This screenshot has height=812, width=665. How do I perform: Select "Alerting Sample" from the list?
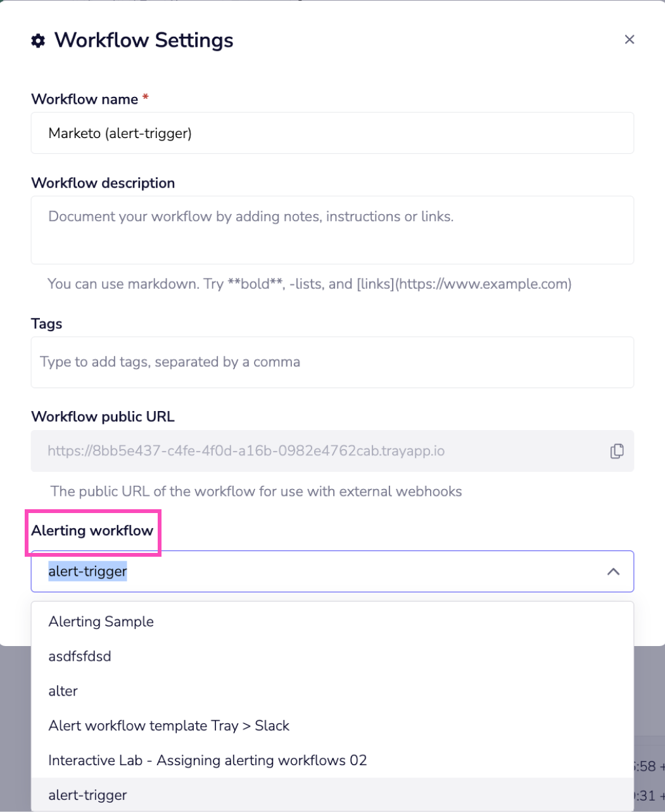pos(101,621)
